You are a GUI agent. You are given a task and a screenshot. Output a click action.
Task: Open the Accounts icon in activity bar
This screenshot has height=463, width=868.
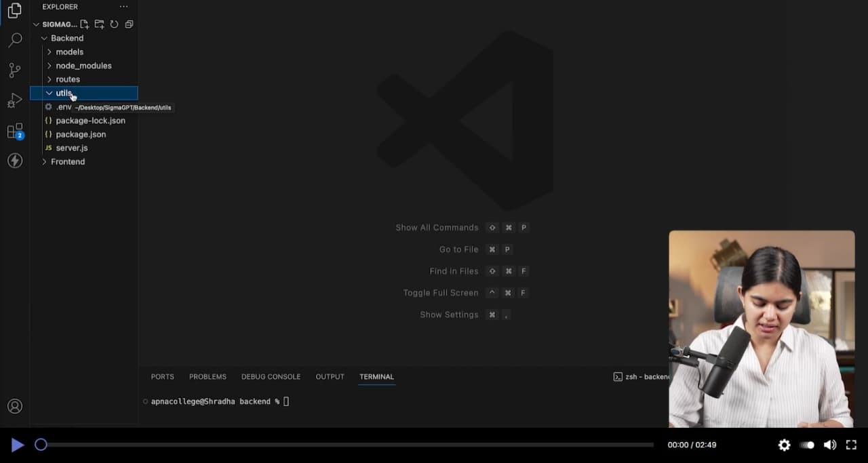14,406
